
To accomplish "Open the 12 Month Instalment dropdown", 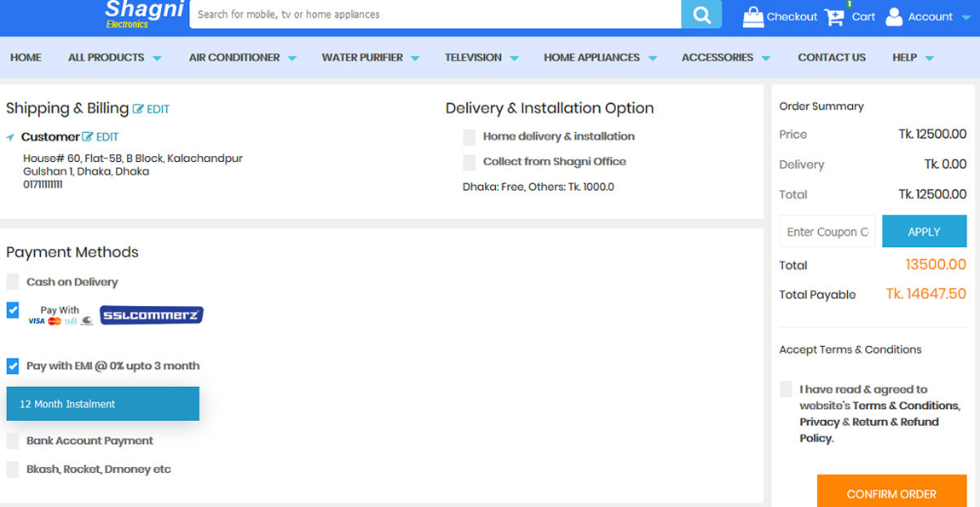I will point(103,404).
